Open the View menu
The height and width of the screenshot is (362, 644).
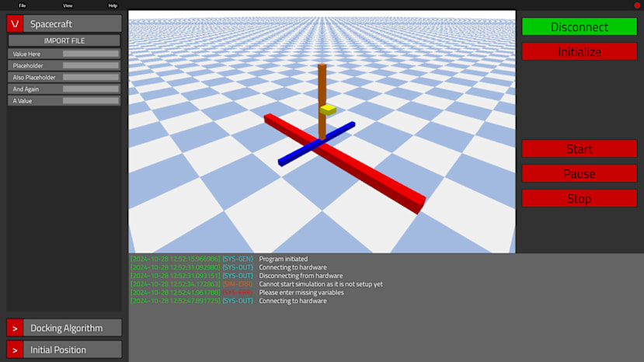pyautogui.click(x=68, y=5)
